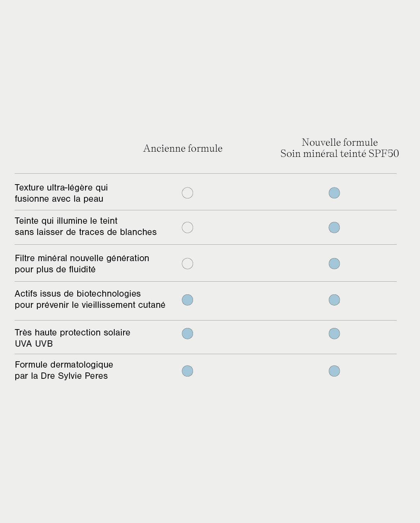This screenshot has width=420, height=523.
Task: Click Ancienne formule dot for Formule dermatologique row
Action: click(187, 371)
